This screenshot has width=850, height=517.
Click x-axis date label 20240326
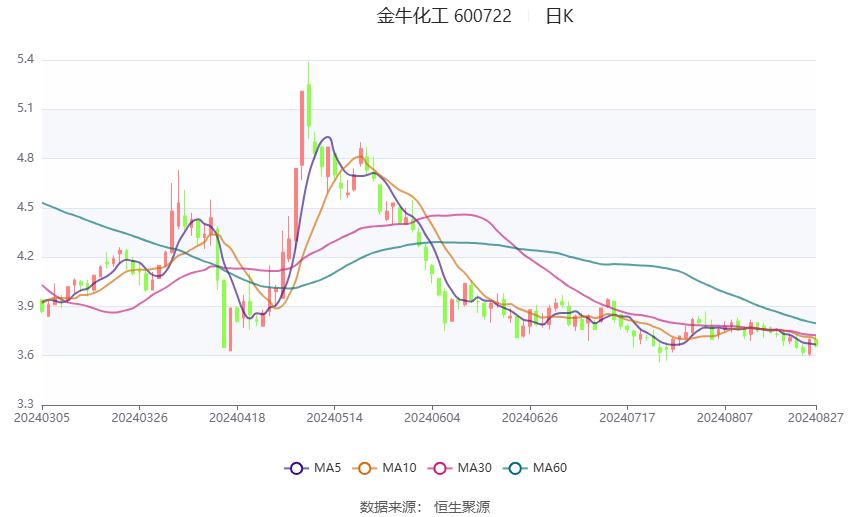click(139, 418)
